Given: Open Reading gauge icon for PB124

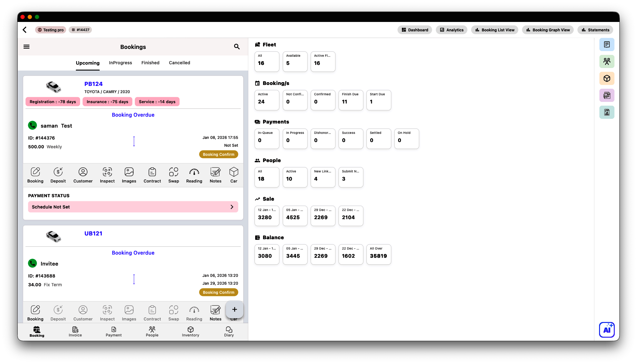Looking at the screenshot, I should pos(194,175).
